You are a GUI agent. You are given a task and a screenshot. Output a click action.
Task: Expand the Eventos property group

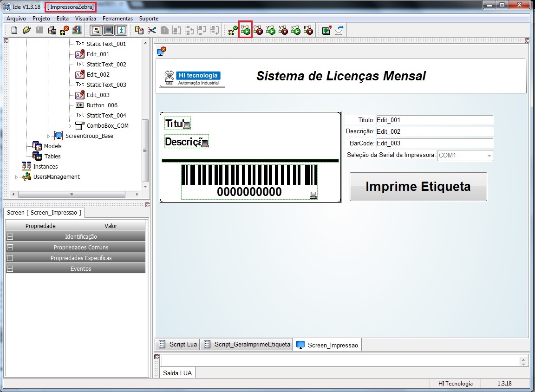pos(10,268)
